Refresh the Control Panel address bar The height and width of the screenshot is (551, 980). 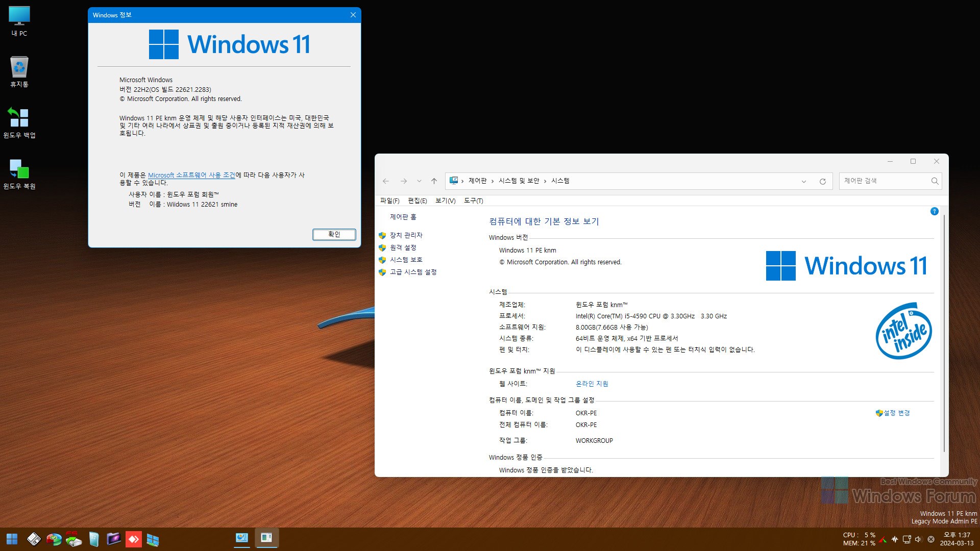click(822, 181)
